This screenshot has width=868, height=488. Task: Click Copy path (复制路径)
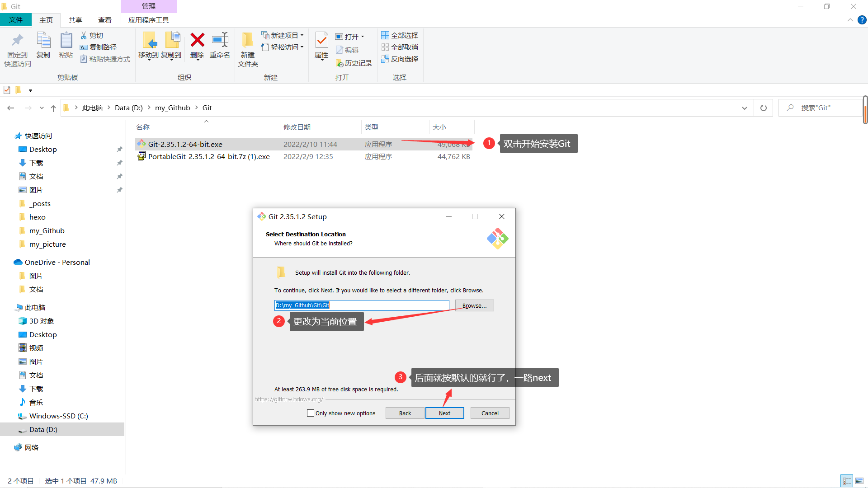[98, 47]
